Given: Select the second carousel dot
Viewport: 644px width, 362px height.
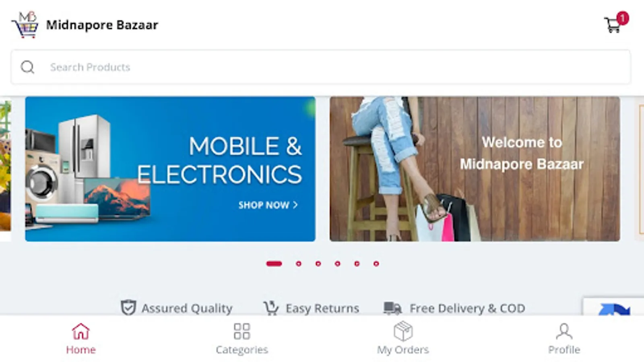Looking at the screenshot, I should [x=298, y=264].
